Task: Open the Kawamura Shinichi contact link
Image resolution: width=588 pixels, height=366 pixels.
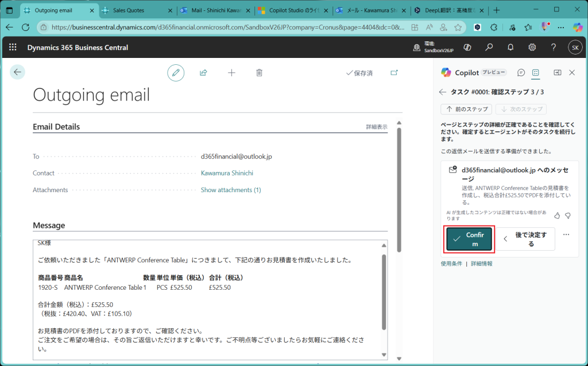Action: (227, 173)
